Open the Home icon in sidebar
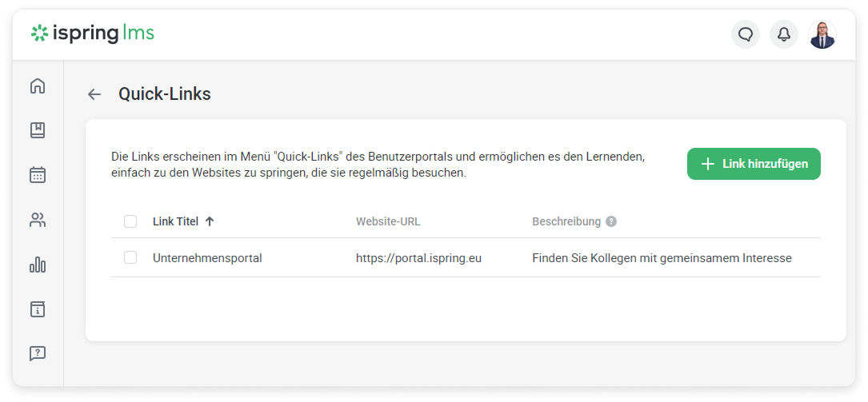Screen dimensions: 868x402 (x=38, y=86)
